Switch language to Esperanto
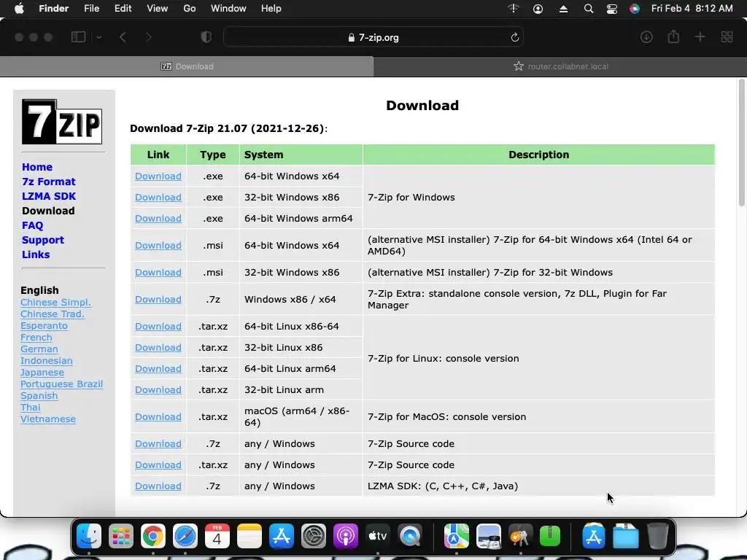Viewport: 747px width, 560px height. point(44,326)
